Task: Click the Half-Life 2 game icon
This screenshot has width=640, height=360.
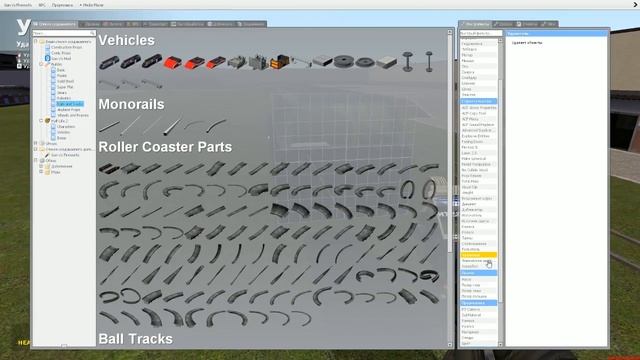Action: tap(47, 121)
